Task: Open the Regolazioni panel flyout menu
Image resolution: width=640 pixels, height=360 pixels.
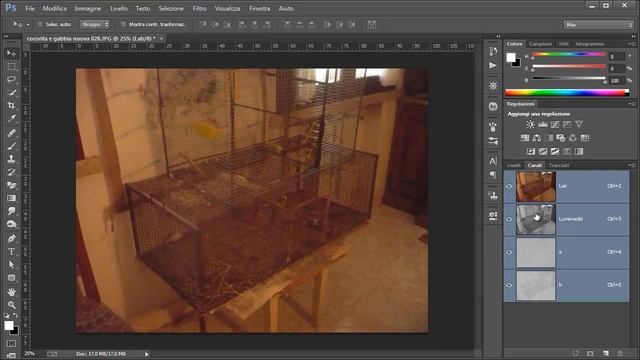Action: 631,104
